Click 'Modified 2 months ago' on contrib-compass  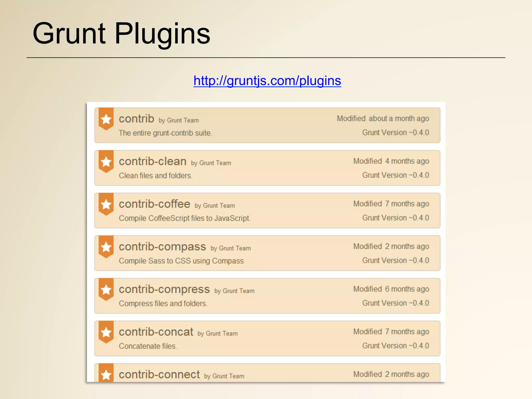coord(391,247)
